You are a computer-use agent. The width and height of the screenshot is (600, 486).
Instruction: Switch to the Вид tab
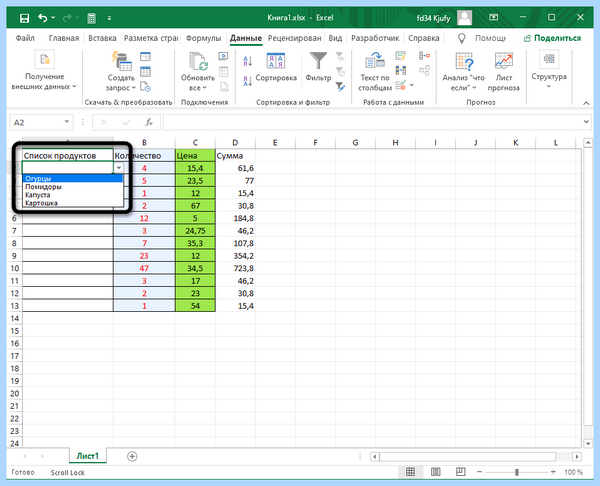pyautogui.click(x=335, y=38)
